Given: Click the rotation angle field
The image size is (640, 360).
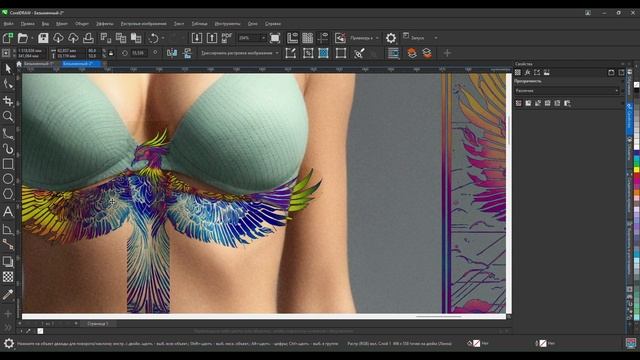Looking at the screenshot, I should tap(138, 53).
